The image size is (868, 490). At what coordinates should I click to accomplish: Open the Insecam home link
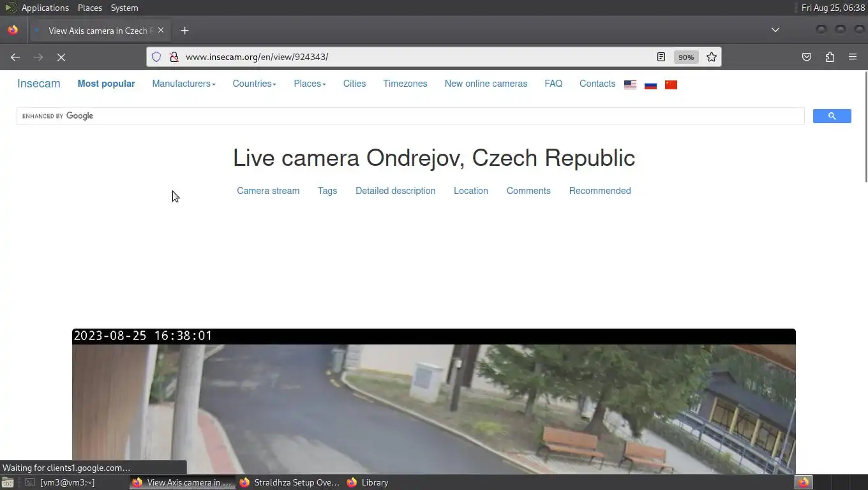39,84
